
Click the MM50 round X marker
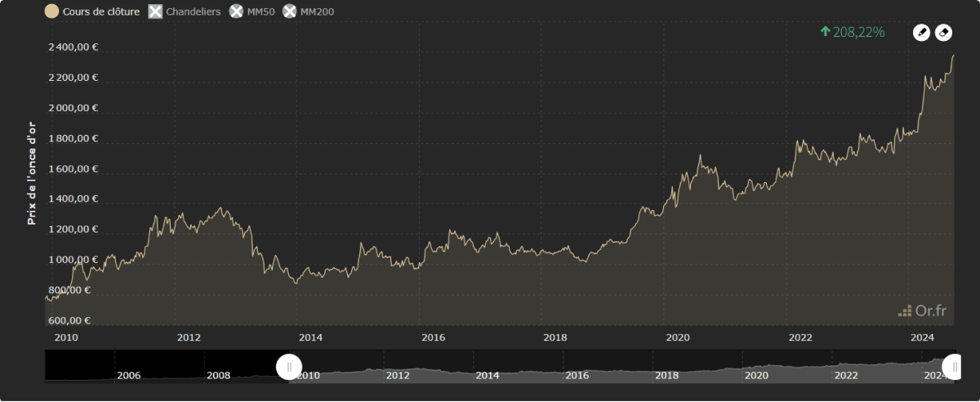point(237,11)
